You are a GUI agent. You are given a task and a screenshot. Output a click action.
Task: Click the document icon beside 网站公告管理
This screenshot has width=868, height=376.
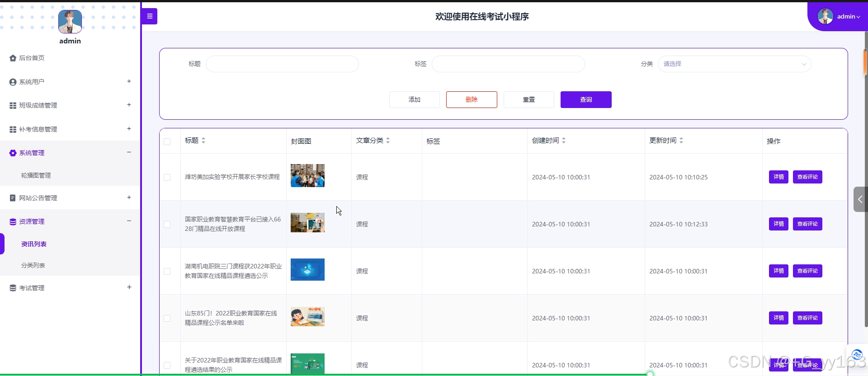tap(13, 198)
